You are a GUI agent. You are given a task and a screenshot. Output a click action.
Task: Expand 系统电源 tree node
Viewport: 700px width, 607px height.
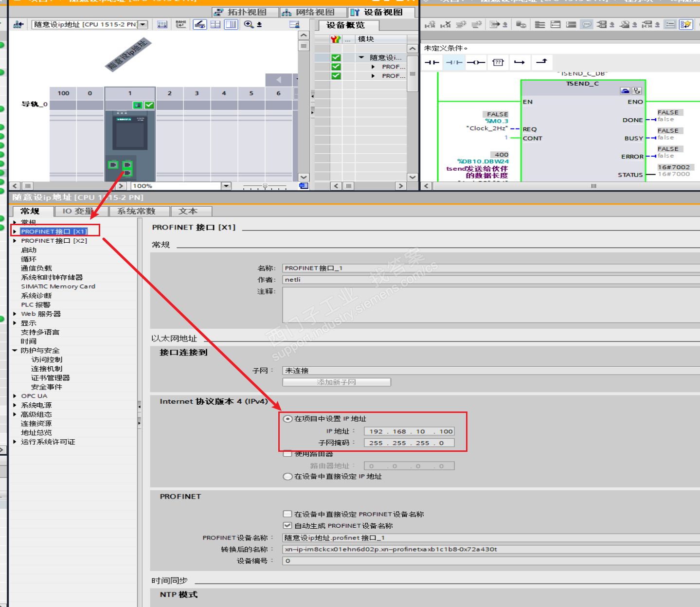tap(15, 405)
